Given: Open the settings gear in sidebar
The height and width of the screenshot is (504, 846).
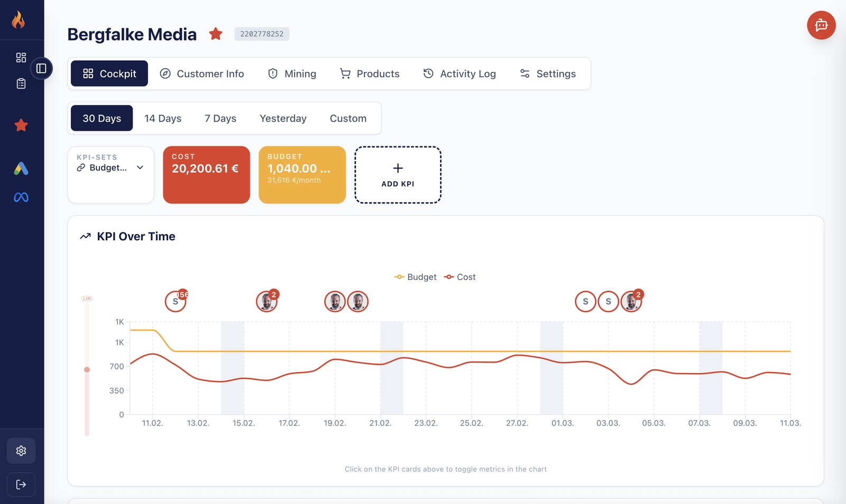Looking at the screenshot, I should point(21,451).
